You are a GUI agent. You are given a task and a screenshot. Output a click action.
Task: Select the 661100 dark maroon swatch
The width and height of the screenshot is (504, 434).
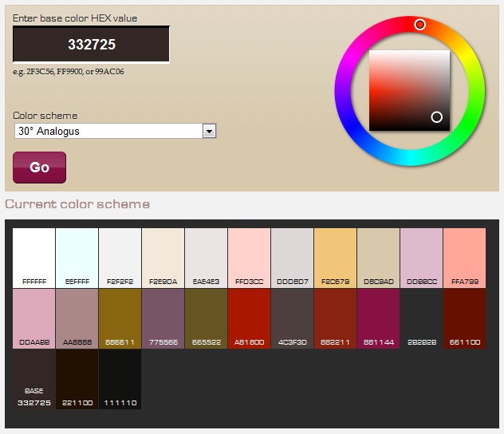click(x=465, y=318)
